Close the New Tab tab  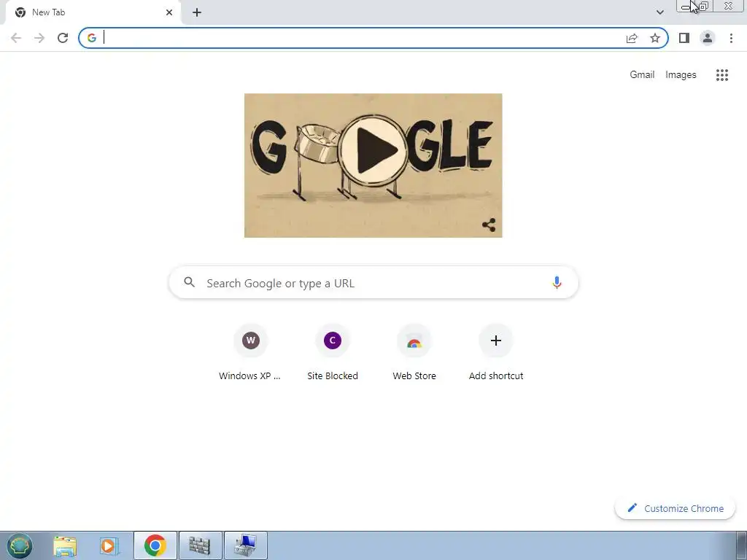pyautogui.click(x=169, y=12)
